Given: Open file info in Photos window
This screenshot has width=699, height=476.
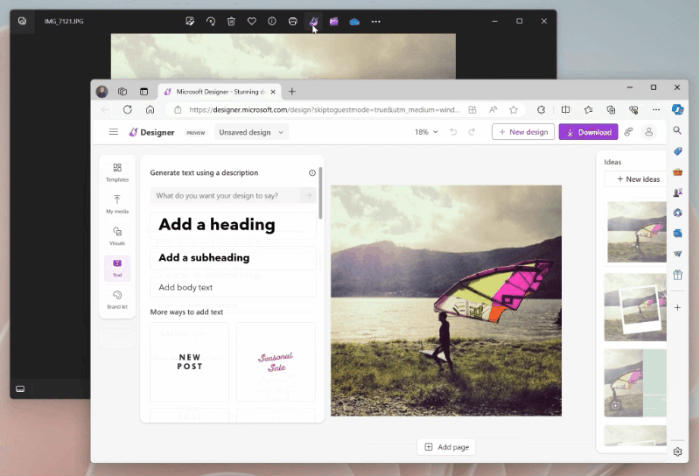Looking at the screenshot, I should click(x=272, y=21).
